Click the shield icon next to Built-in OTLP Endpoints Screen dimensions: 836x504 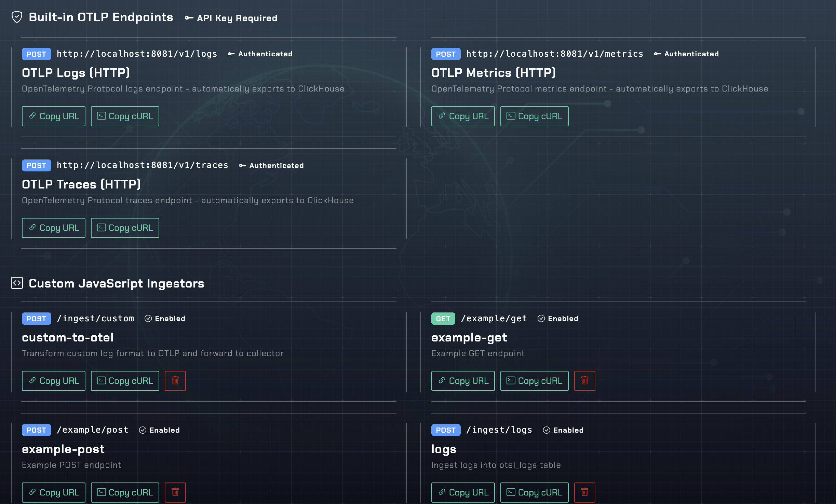(x=17, y=17)
